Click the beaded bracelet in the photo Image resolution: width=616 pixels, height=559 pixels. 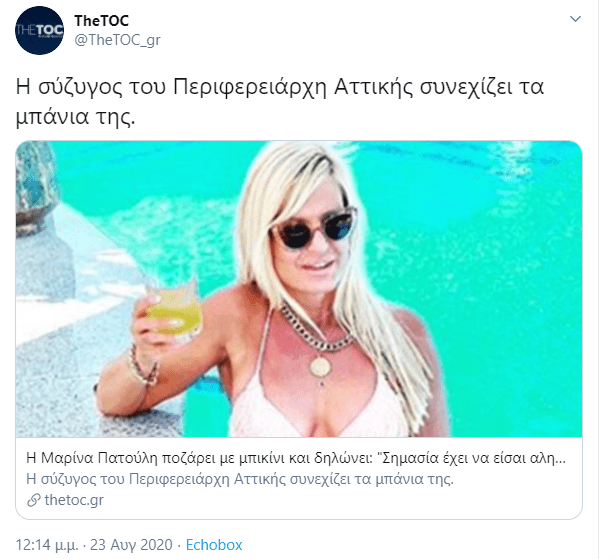coord(142,367)
